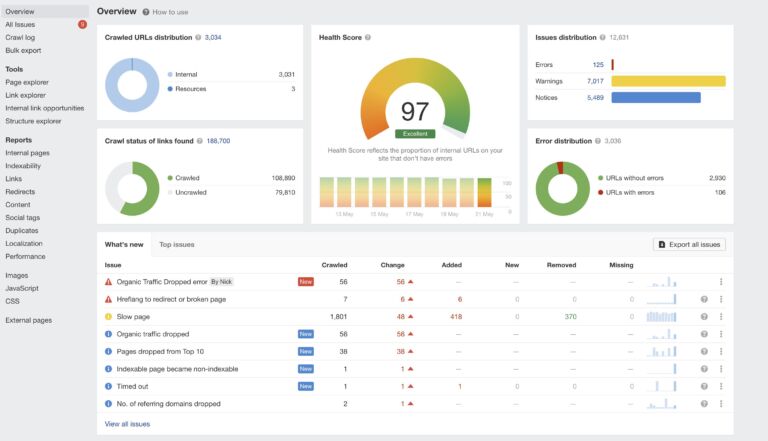Open Crawl log in the sidebar

[19, 37]
